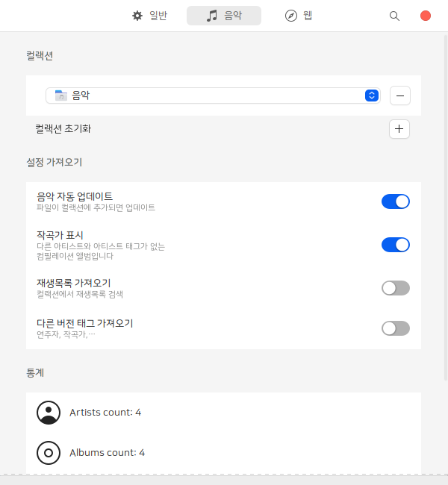Click the minus button to remove collection folder
Viewport: 448px width, 485px height.
(x=399, y=96)
